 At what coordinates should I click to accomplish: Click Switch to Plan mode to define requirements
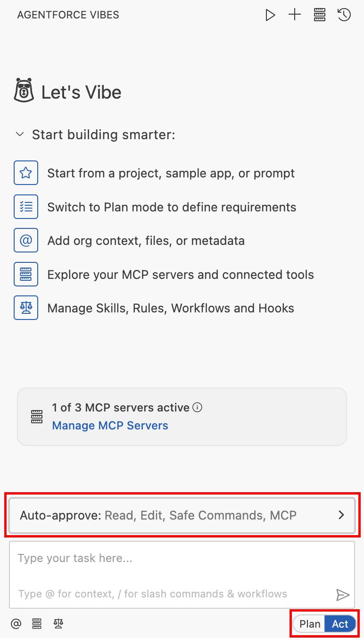pyautogui.click(x=172, y=207)
